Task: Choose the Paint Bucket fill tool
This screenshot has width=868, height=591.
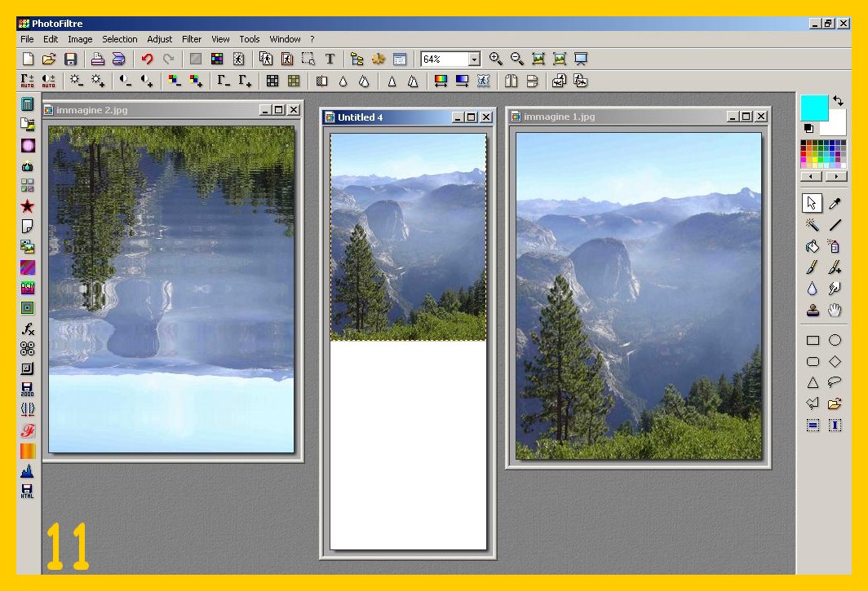Action: coord(813,246)
